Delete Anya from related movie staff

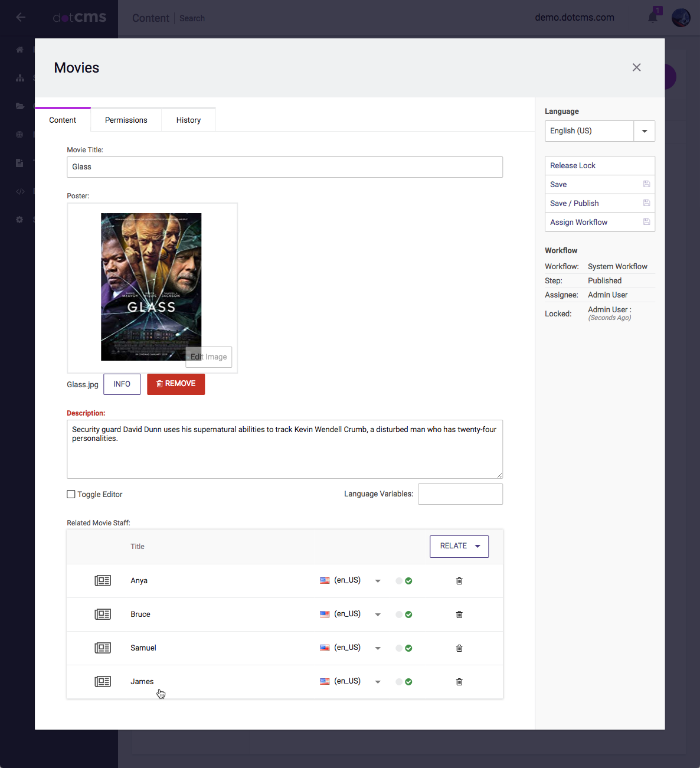(459, 581)
